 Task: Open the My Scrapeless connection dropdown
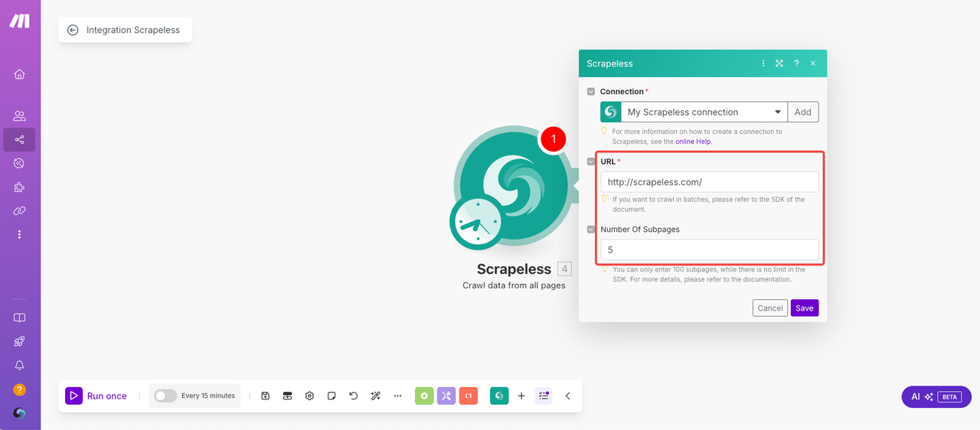coord(704,112)
